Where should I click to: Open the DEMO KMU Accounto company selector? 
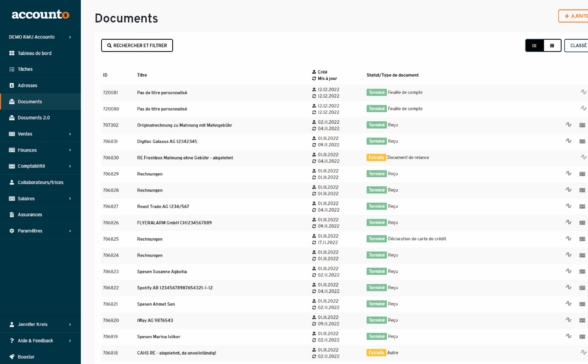coord(40,37)
